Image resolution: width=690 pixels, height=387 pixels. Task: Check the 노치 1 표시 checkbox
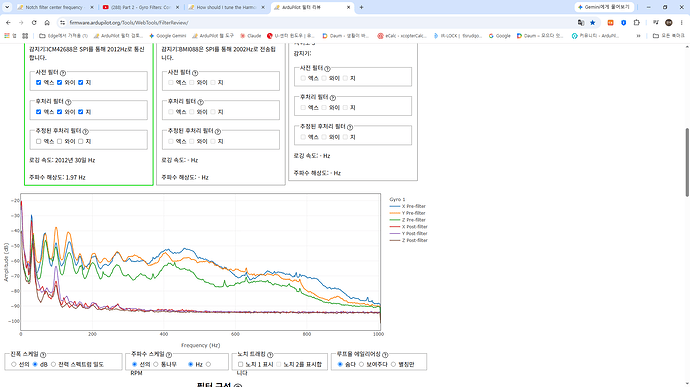[x=240, y=364]
